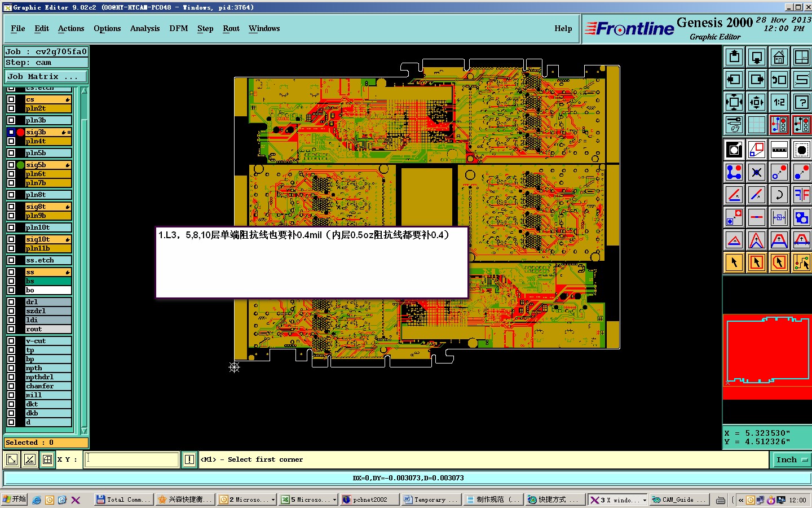
Task: Toggle the pln3b layer checkbox
Action: tap(11, 120)
